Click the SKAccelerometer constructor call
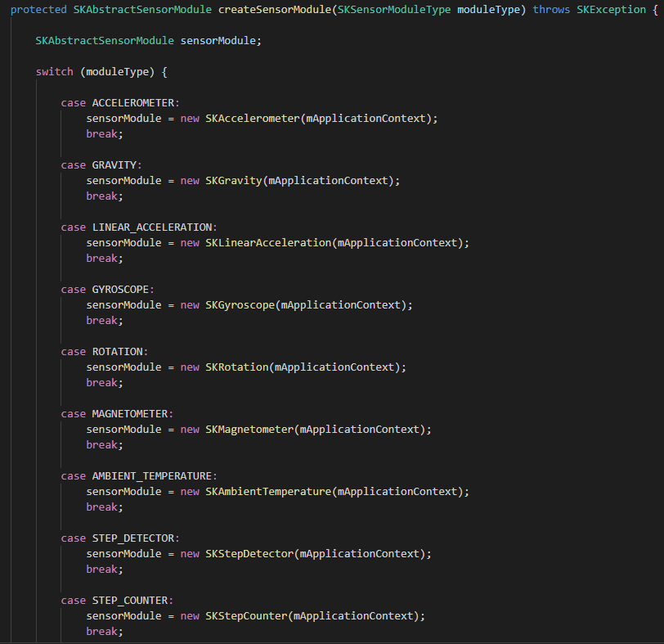The height and width of the screenshot is (644, 664). 253,118
